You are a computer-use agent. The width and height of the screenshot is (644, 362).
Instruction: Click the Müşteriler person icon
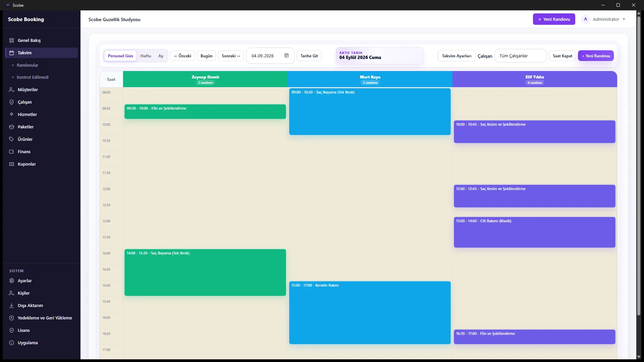point(11,89)
